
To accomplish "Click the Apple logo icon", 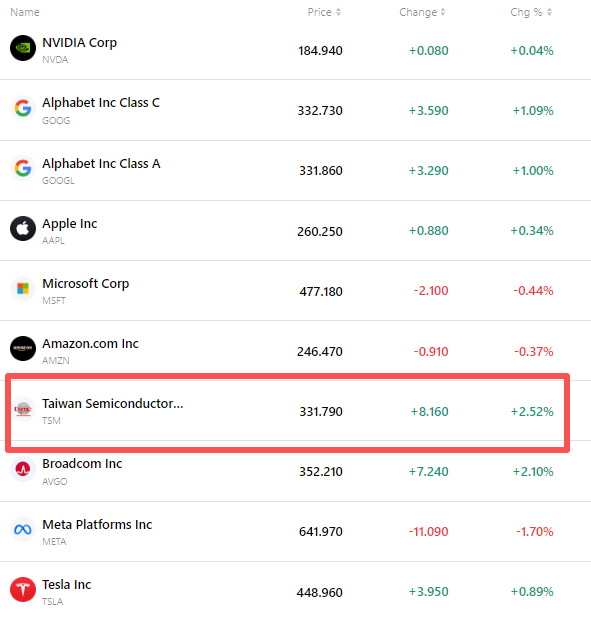I will tap(23, 228).
